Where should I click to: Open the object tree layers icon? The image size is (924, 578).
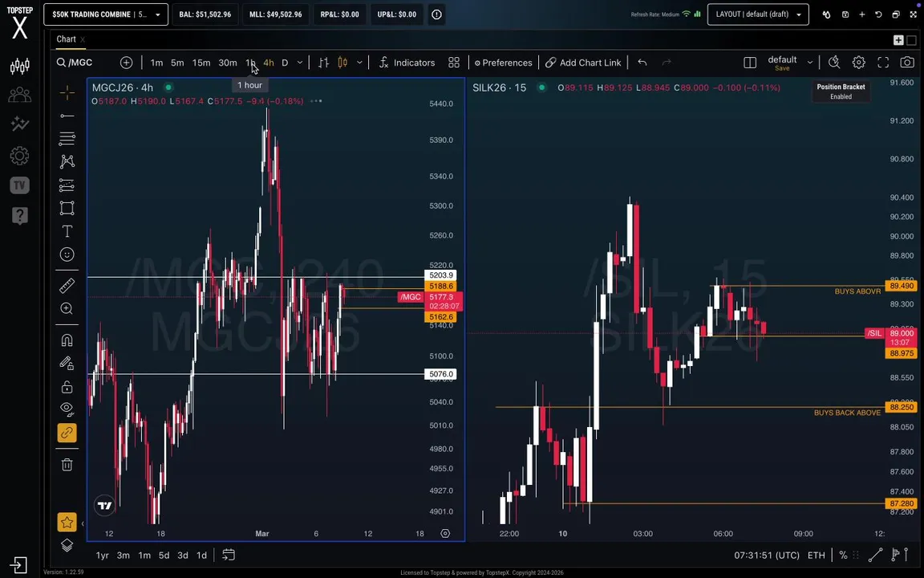(x=67, y=546)
